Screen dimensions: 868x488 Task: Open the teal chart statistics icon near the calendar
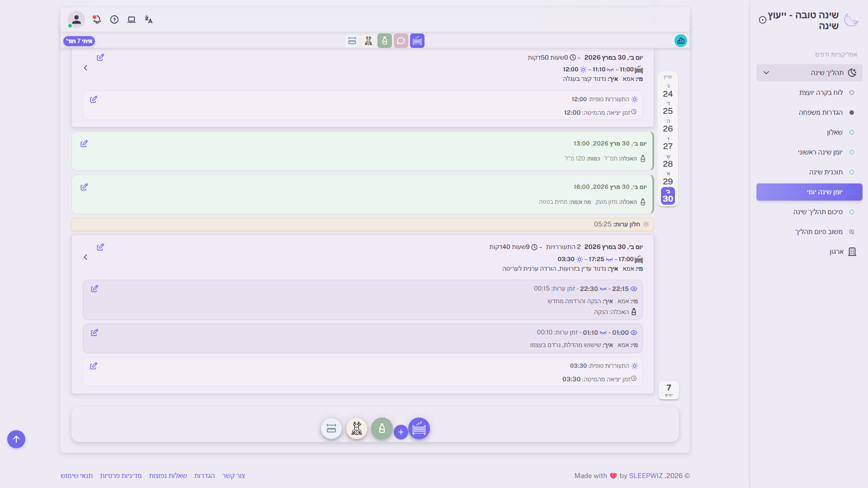681,41
